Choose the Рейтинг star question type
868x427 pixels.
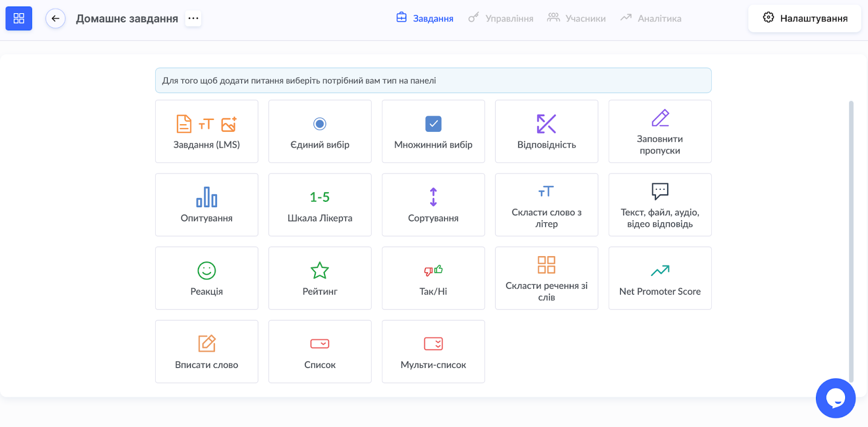[x=320, y=278]
